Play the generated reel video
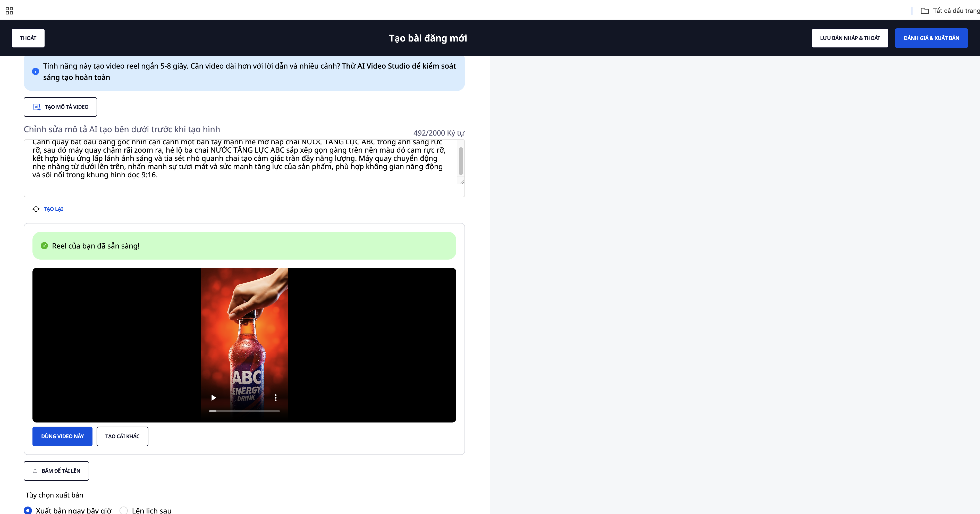Viewport: 980px width, 514px height. (x=213, y=398)
